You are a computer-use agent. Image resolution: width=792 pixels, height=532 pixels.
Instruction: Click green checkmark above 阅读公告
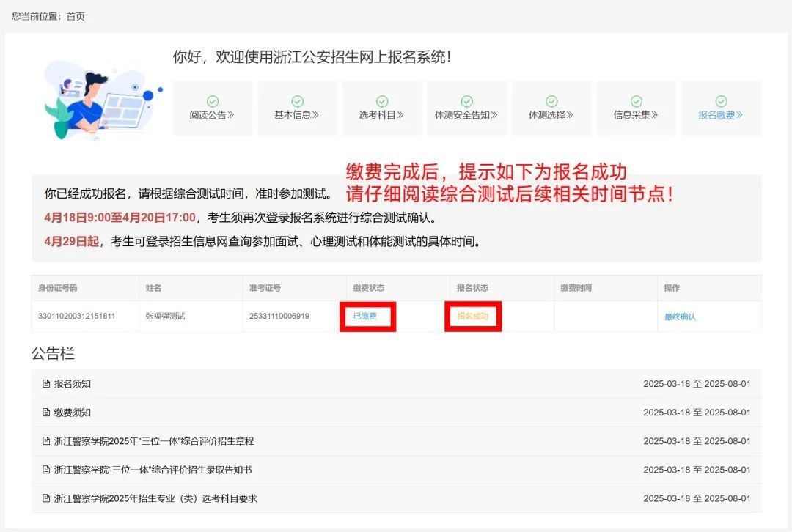coord(213,101)
